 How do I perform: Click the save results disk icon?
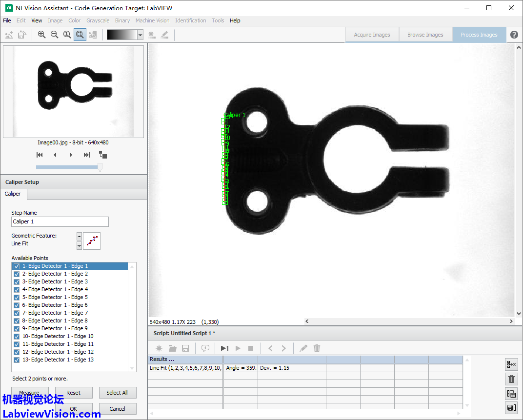point(511,408)
